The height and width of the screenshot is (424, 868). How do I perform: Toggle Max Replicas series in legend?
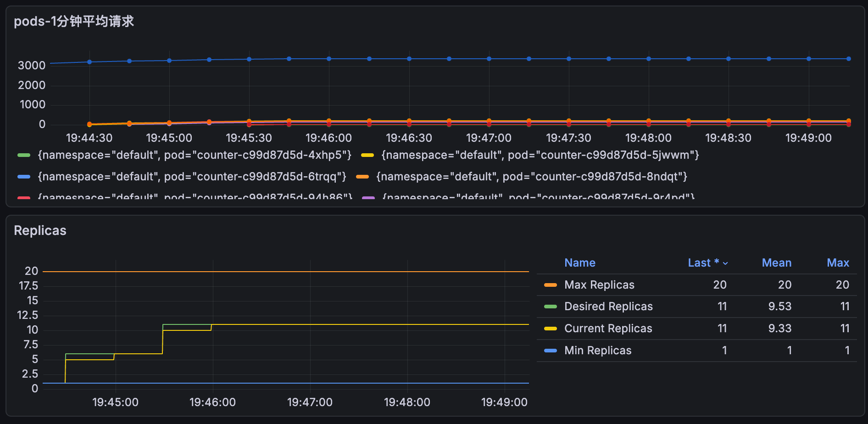[599, 285]
